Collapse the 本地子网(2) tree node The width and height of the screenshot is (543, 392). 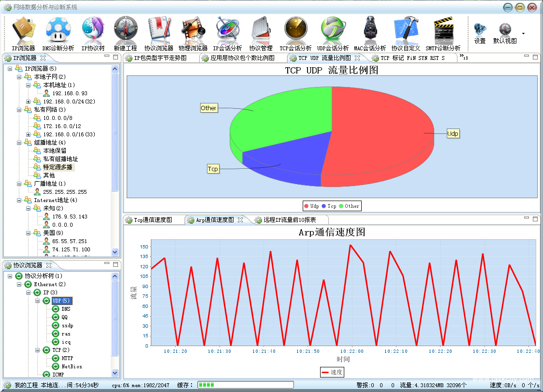19,77
